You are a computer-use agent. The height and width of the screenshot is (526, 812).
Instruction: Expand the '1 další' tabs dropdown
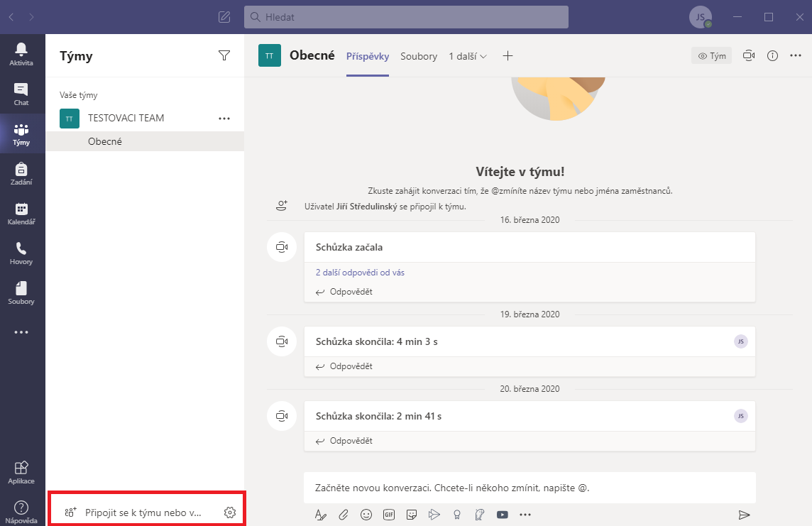468,56
